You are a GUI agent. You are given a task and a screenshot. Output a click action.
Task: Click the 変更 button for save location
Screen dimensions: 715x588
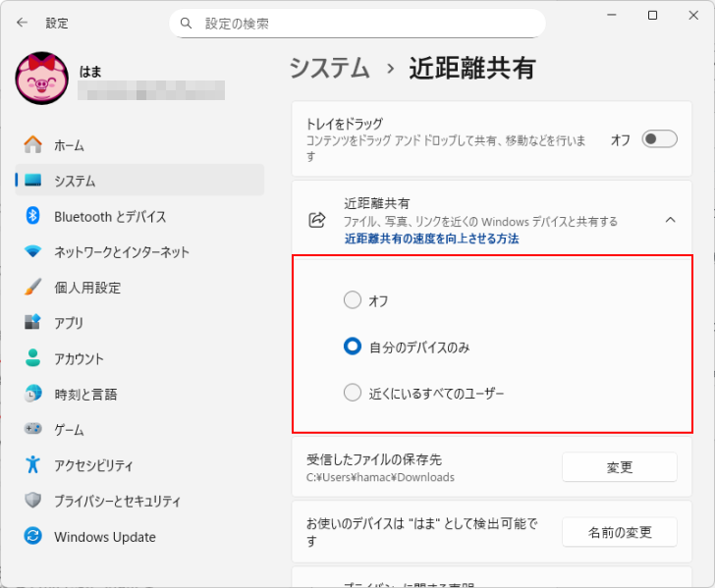click(619, 467)
